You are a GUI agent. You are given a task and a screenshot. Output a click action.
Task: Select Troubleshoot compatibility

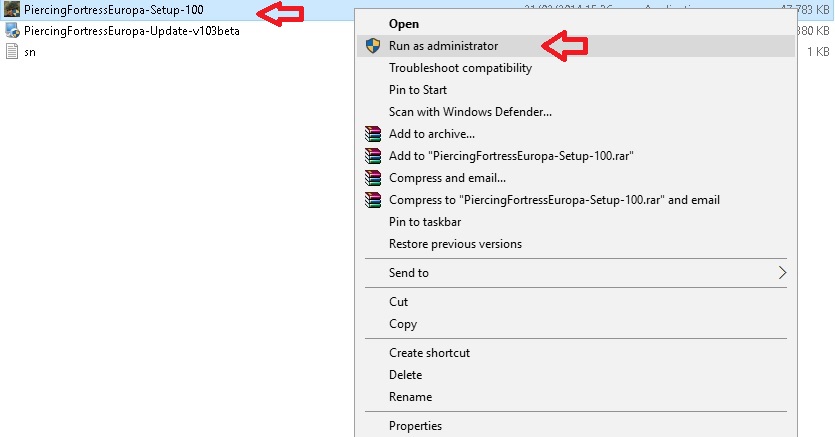460,68
